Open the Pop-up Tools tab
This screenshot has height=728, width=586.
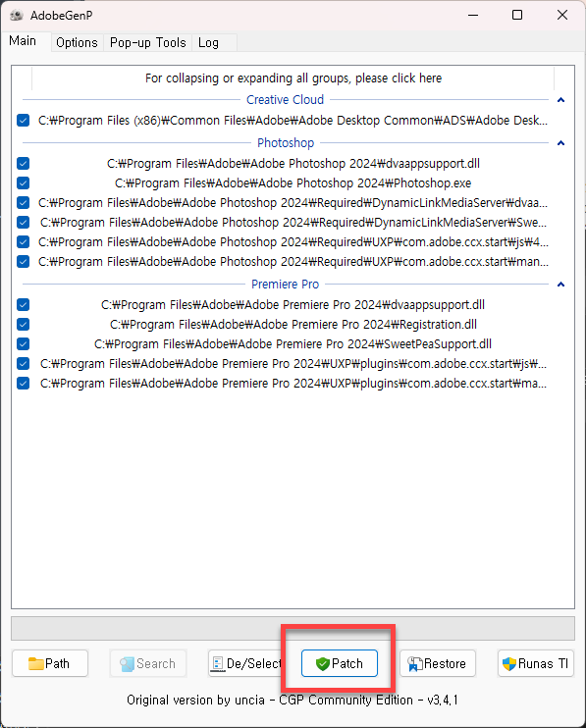click(147, 43)
